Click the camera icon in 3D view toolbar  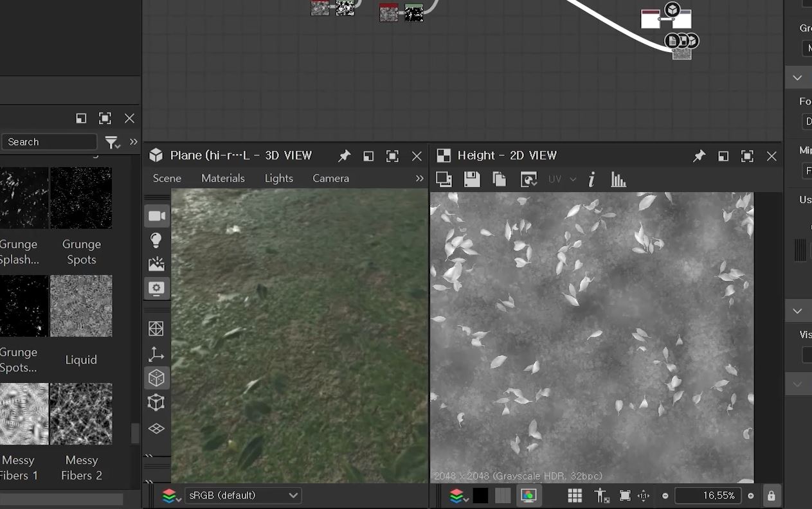click(x=157, y=216)
